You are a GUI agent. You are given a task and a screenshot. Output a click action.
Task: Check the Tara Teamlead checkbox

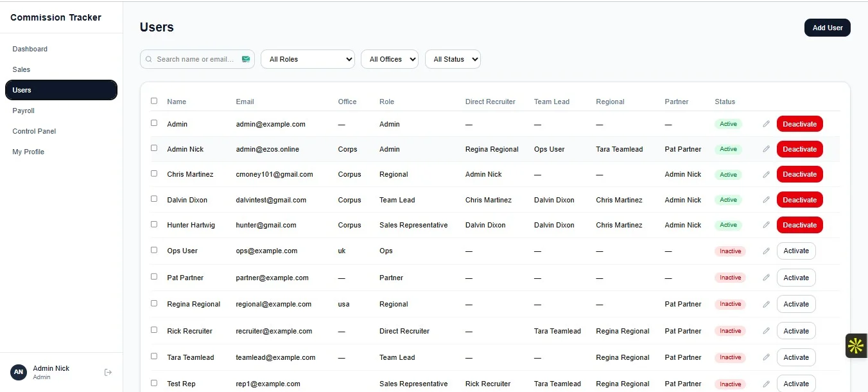pyautogui.click(x=154, y=356)
